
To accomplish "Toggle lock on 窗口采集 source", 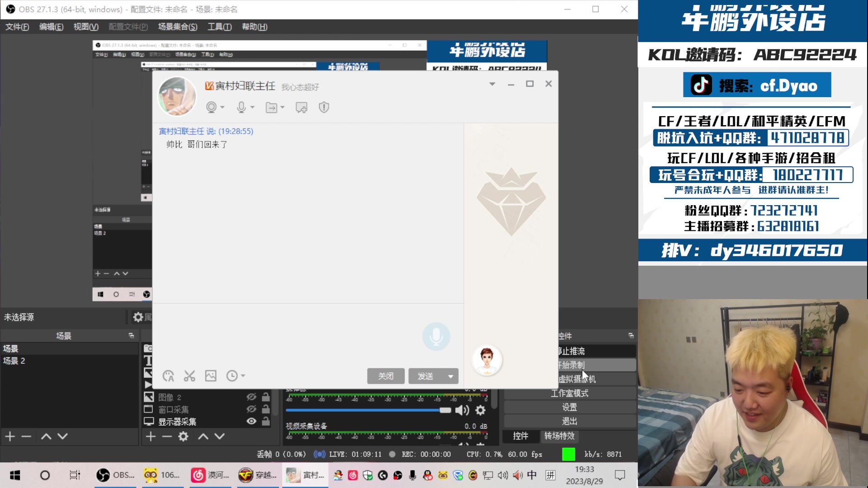I will (266, 409).
